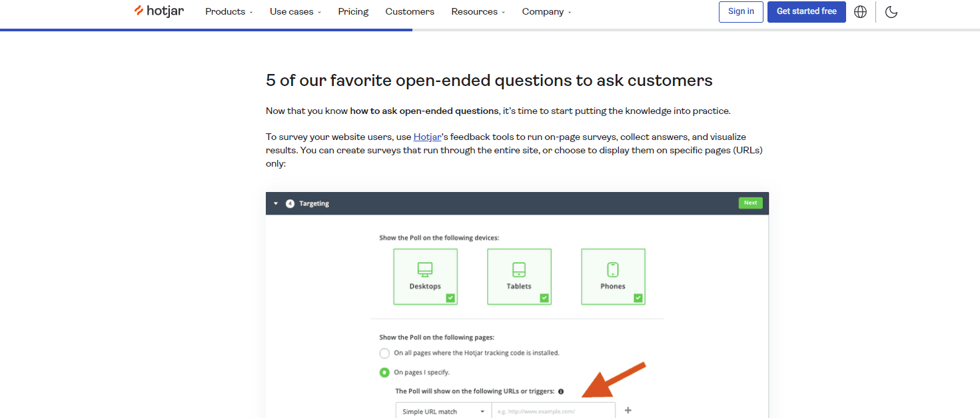Select 'On pages I specify' radio

(384, 373)
